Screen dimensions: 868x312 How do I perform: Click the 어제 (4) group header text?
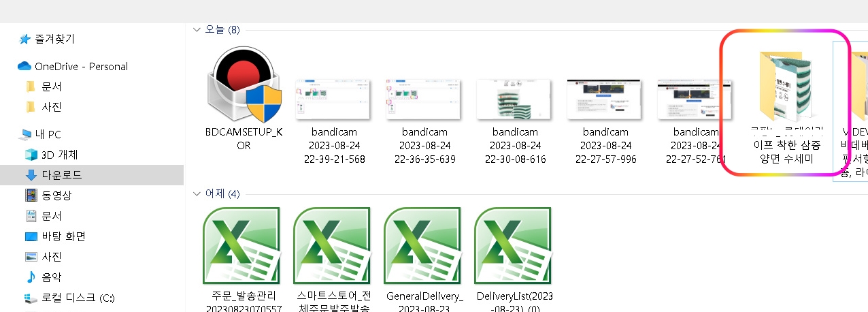[222, 193]
